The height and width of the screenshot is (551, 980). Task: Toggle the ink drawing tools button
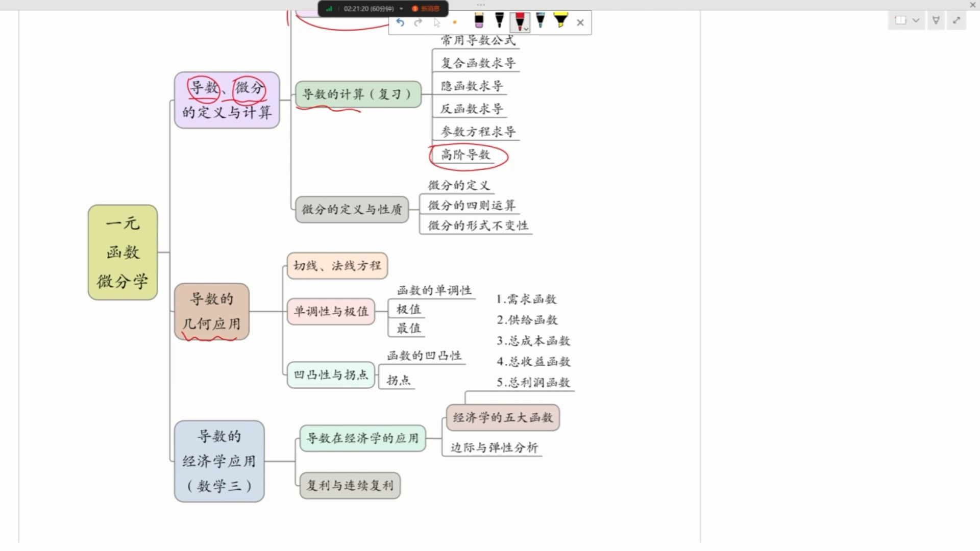[x=936, y=20]
